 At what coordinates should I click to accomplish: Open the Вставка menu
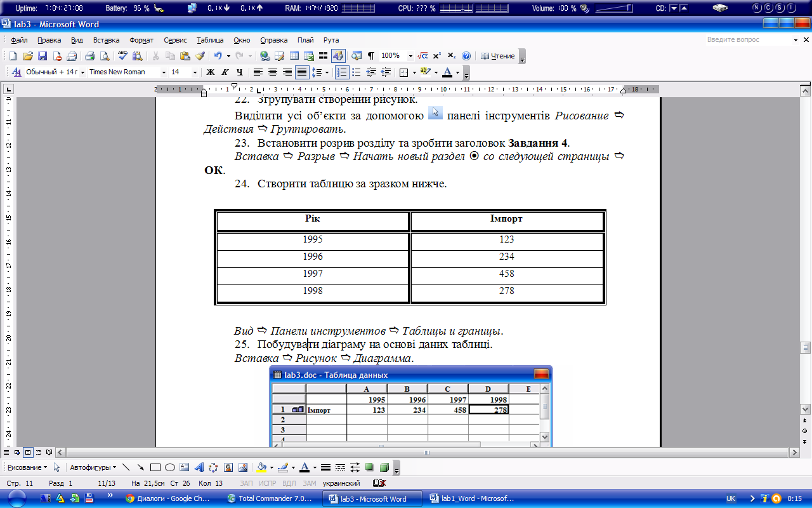(106, 40)
